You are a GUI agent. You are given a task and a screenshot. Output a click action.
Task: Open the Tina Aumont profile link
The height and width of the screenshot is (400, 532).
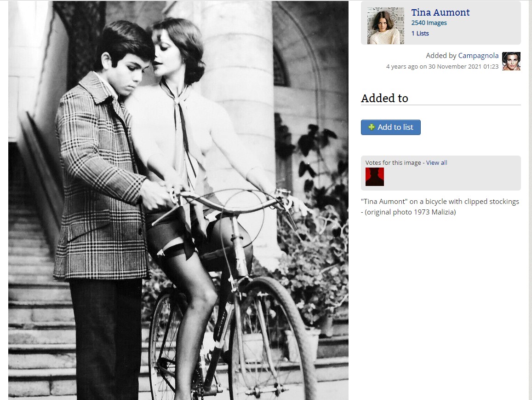coord(440,12)
